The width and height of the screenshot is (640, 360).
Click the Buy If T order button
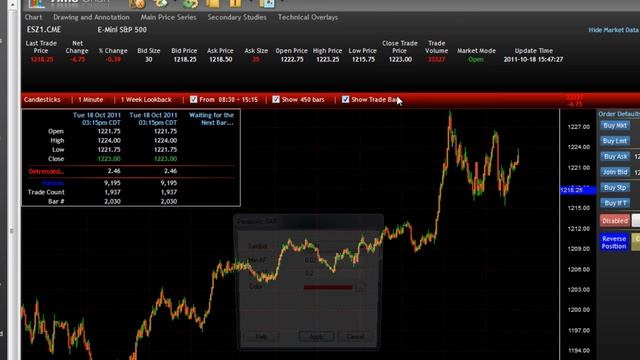point(615,203)
